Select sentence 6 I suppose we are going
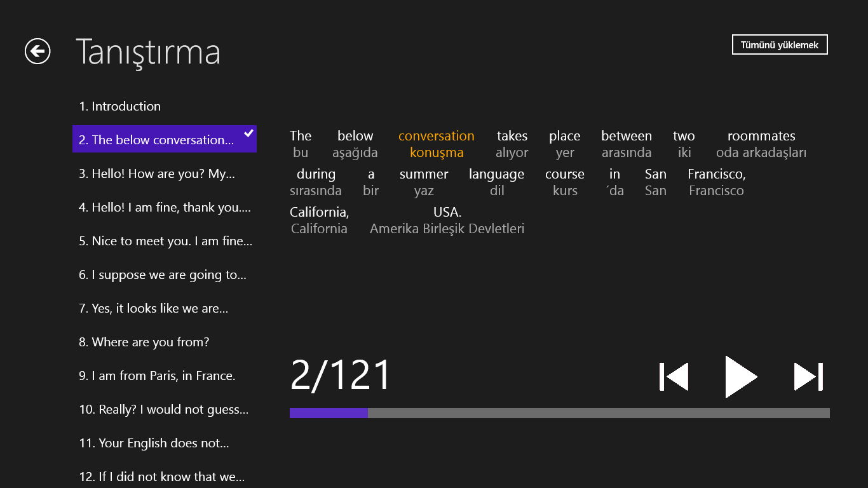Viewport: 868px width, 488px height. (x=164, y=274)
